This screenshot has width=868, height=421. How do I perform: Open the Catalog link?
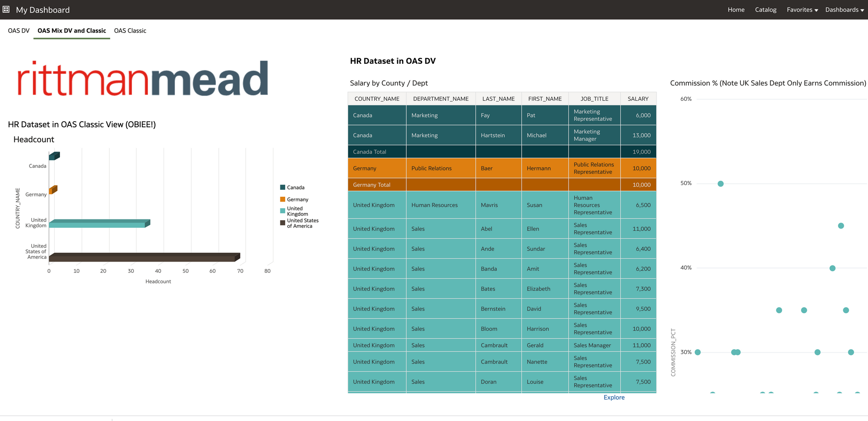[x=766, y=10]
